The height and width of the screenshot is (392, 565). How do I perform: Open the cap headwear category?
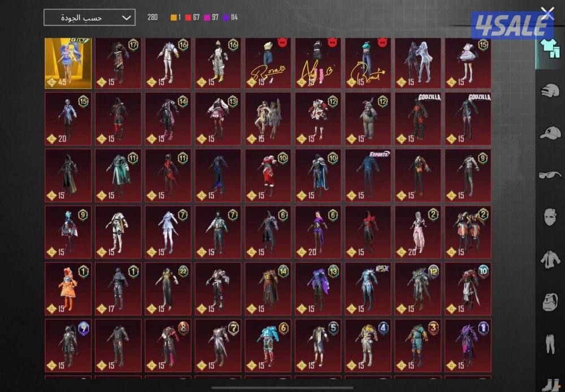pos(549,133)
